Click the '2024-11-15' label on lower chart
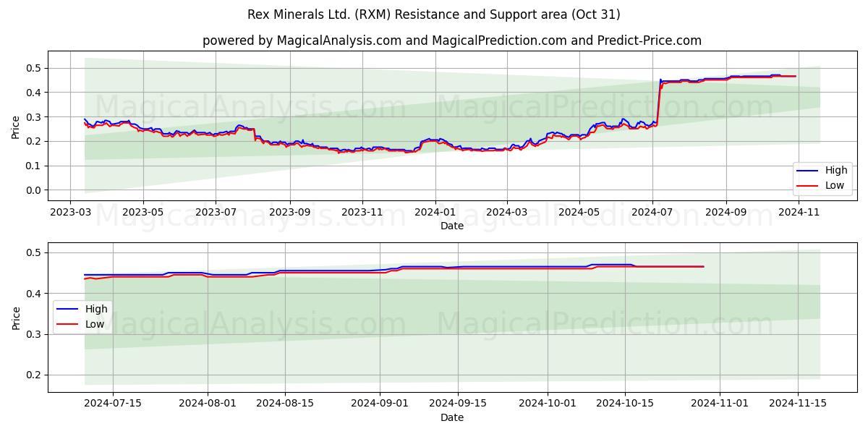The height and width of the screenshot is (434, 868). [798, 404]
